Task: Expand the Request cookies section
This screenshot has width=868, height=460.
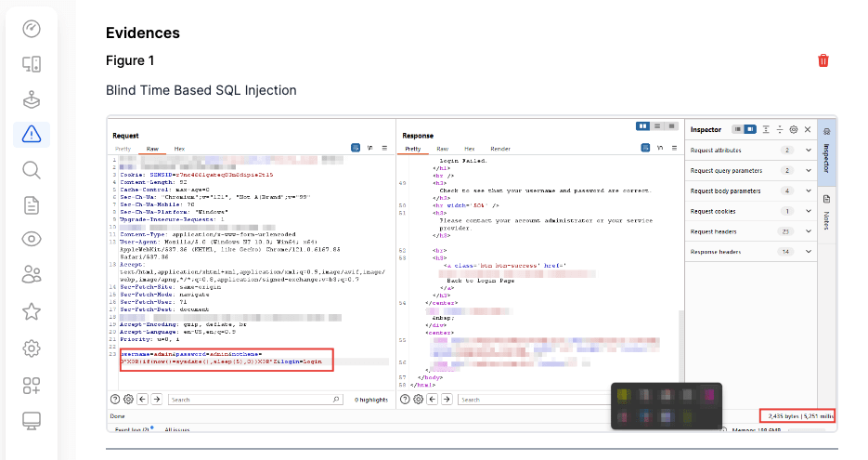Action: tap(751, 211)
